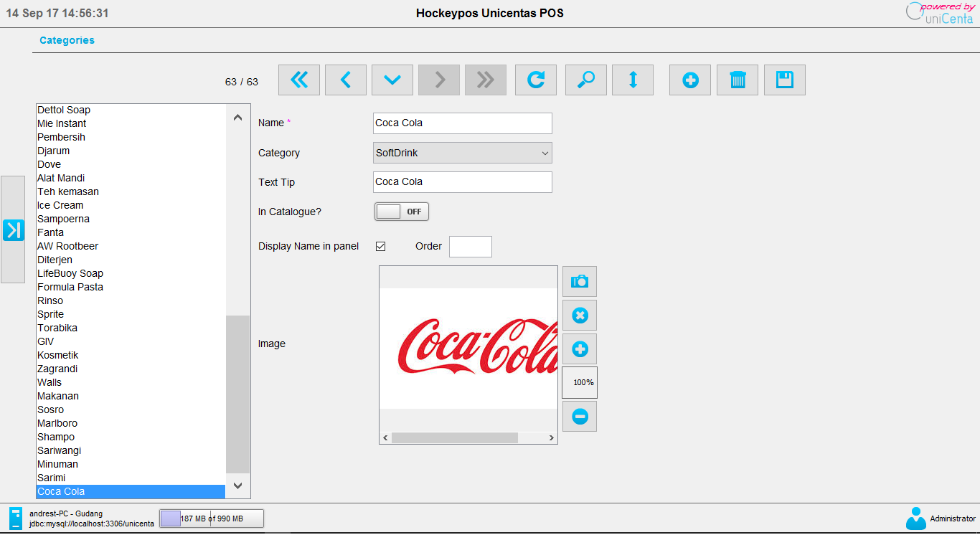Select Alat Mandi in the list
This screenshot has width=980, height=535.
[131, 178]
